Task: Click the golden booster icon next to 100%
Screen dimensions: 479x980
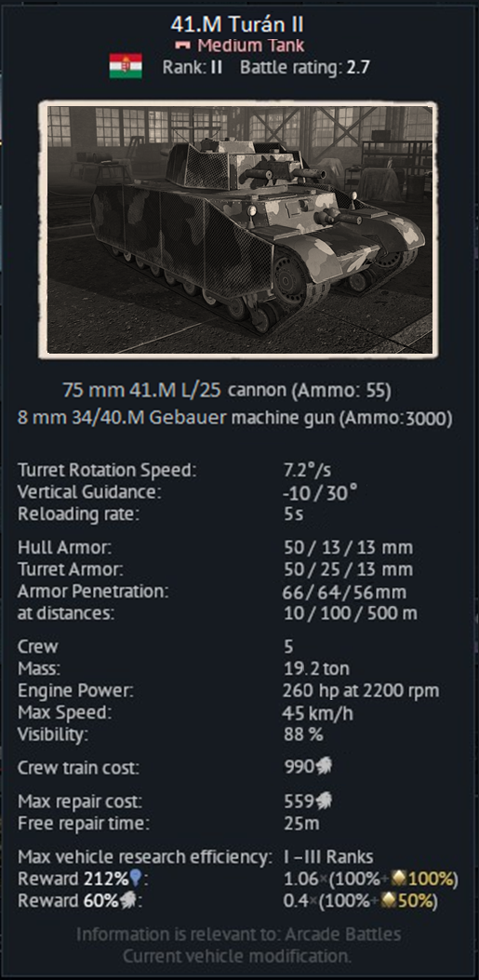Action: click(x=399, y=879)
